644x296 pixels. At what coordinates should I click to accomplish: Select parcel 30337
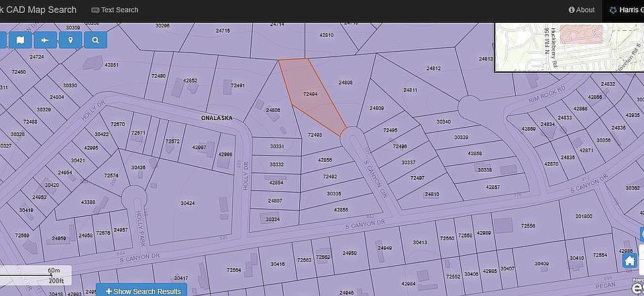(409, 163)
